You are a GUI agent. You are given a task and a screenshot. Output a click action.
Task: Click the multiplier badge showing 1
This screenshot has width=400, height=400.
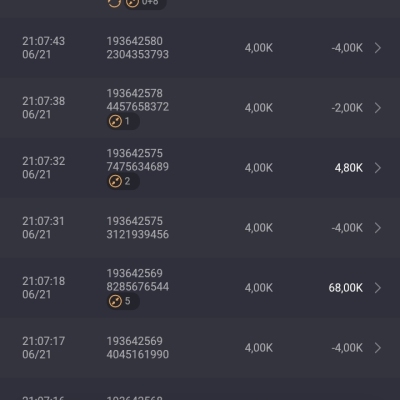123,121
